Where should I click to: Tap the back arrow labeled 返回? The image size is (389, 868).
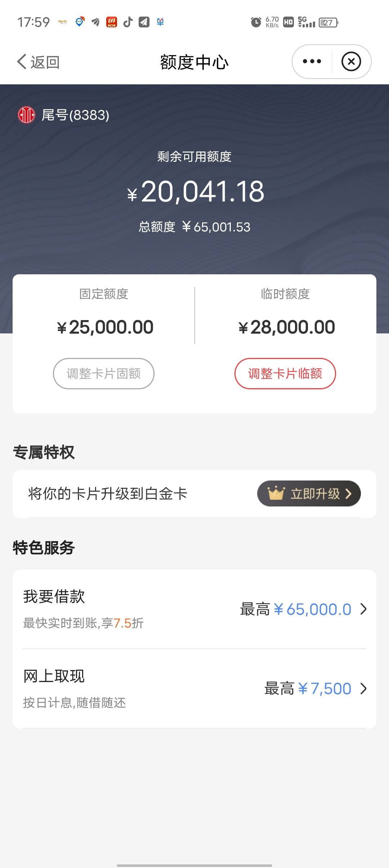[38, 62]
